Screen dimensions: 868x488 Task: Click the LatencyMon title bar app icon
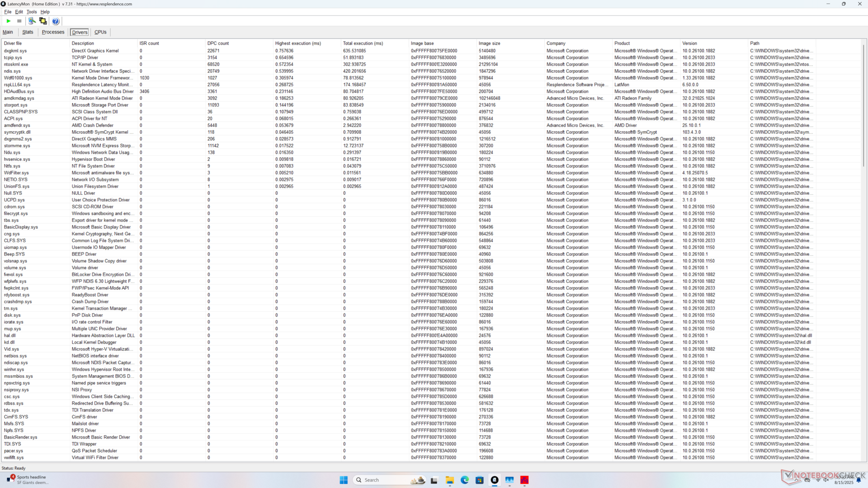3,4
